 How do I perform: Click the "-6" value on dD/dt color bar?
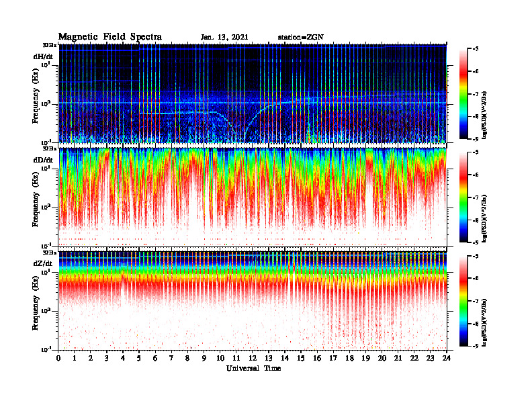click(x=476, y=175)
